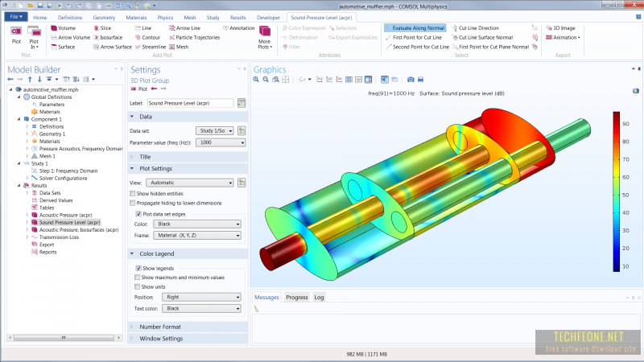
Task: Add a Mesh plot
Action: coord(179,47)
